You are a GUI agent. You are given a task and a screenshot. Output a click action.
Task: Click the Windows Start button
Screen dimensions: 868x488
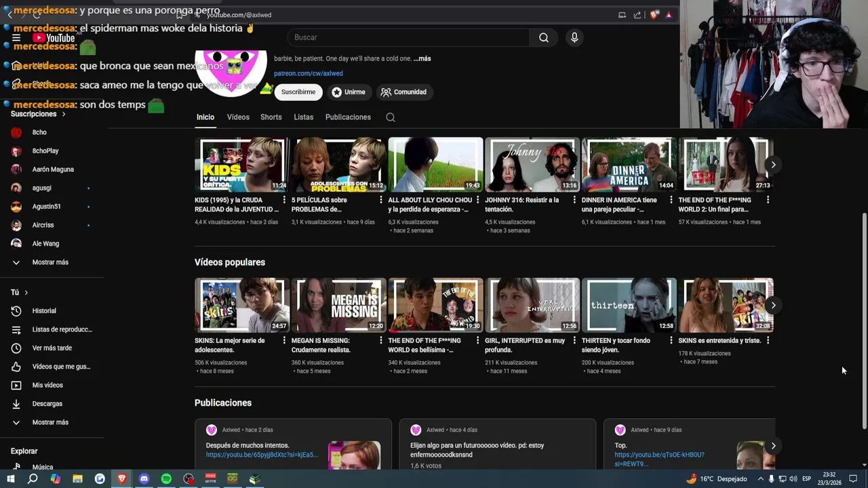11,479
